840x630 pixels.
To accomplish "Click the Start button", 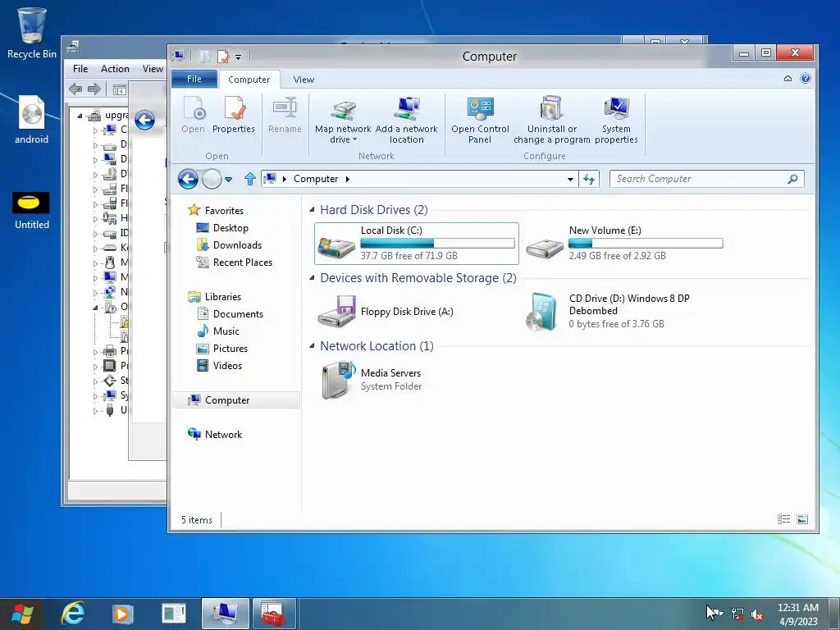I will click(x=22, y=614).
